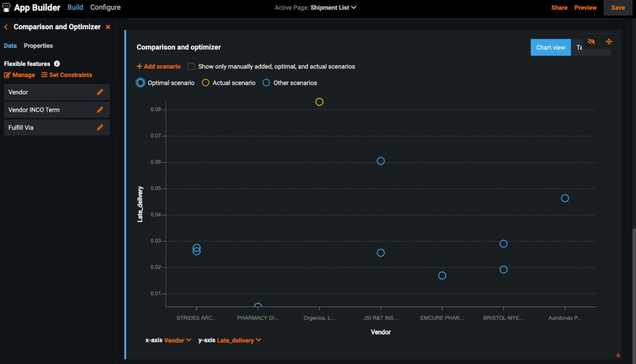
Task: Select the Optimal scenario legend marker
Action: [140, 83]
